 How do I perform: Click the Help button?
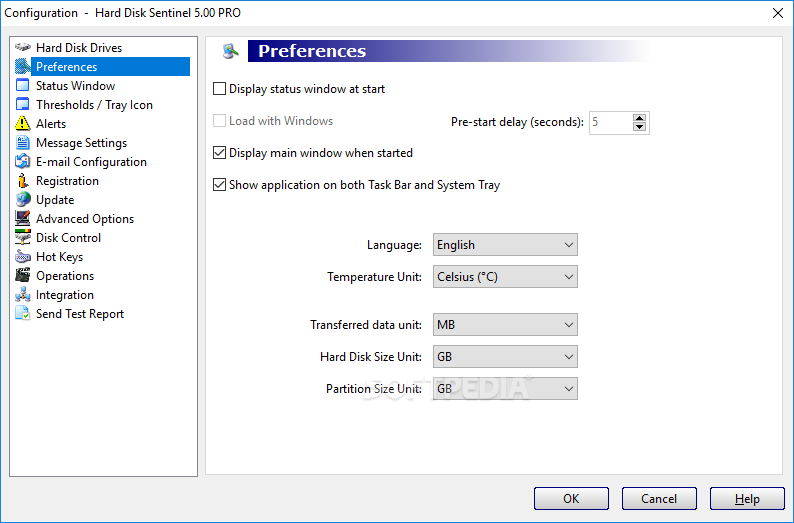(747, 499)
